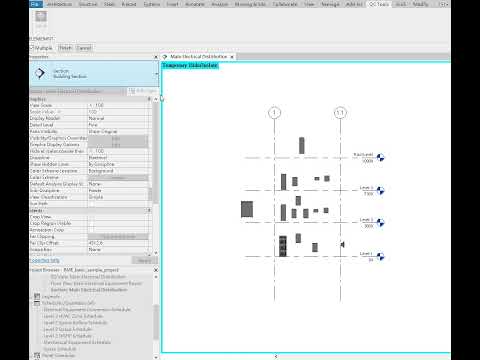Select the Level 1 level head marker

click(380, 256)
